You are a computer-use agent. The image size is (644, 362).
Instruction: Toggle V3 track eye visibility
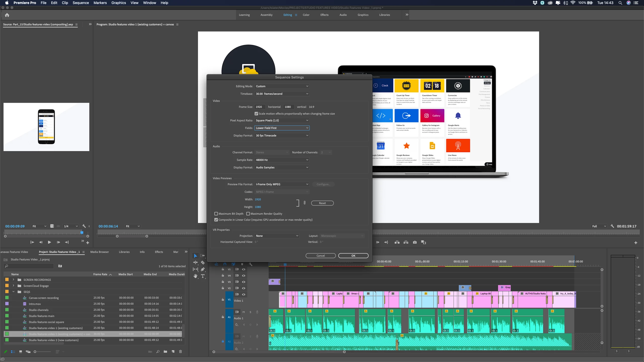pyautogui.click(x=244, y=282)
